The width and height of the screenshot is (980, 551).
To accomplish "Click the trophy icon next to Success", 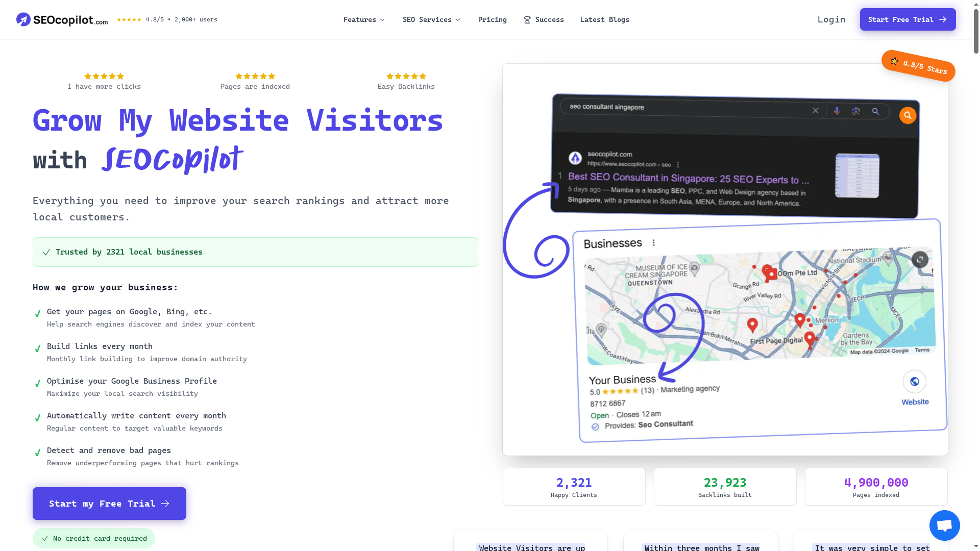I will tap(527, 20).
